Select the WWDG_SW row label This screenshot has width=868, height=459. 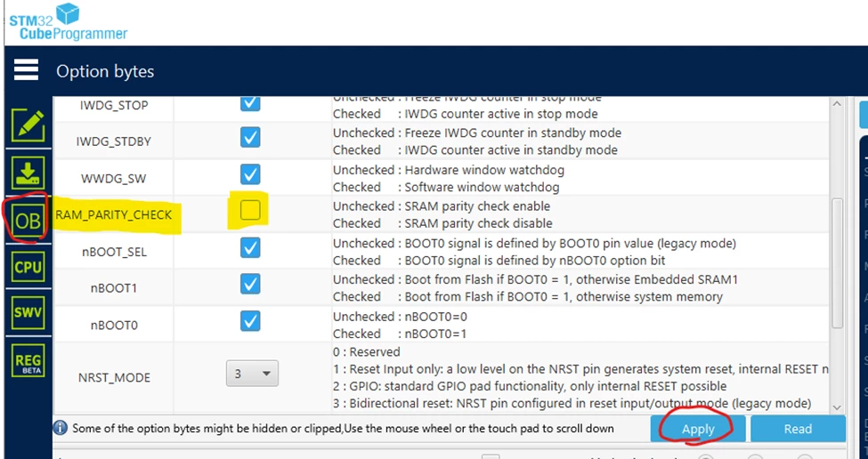pos(113,179)
